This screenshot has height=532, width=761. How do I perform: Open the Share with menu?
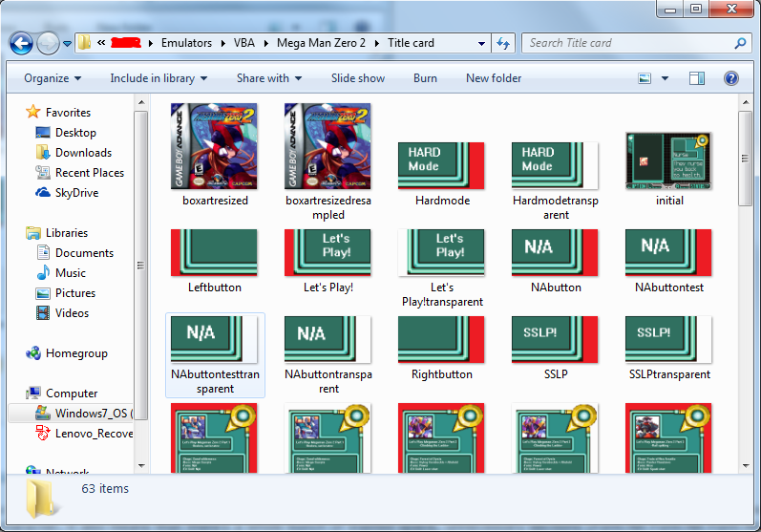tap(269, 78)
